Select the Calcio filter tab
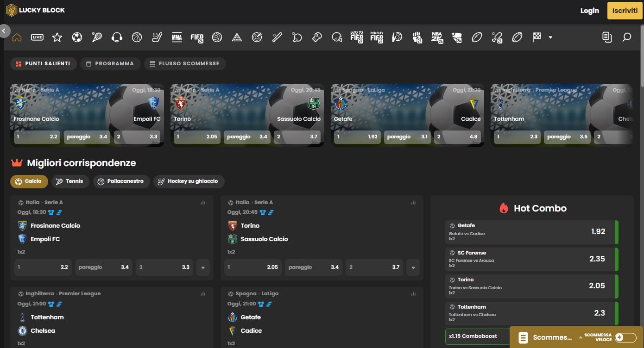Viewport: 644px width, 348px height. (29, 181)
